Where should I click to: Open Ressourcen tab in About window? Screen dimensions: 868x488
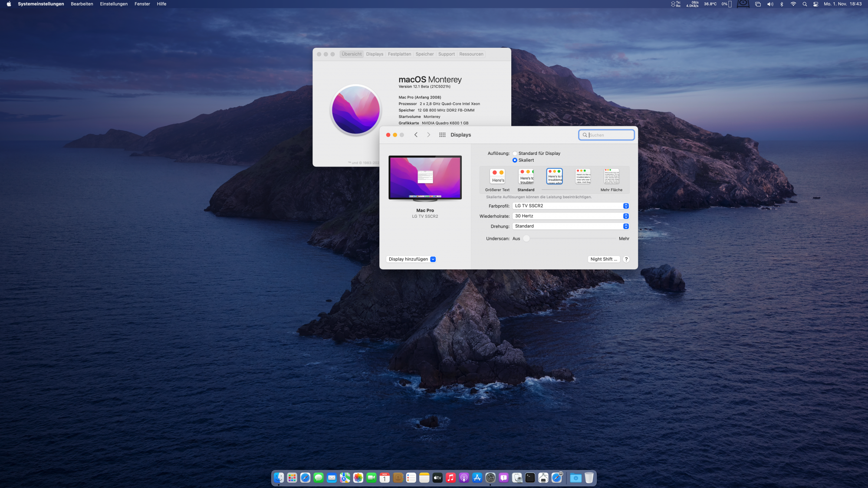(471, 54)
